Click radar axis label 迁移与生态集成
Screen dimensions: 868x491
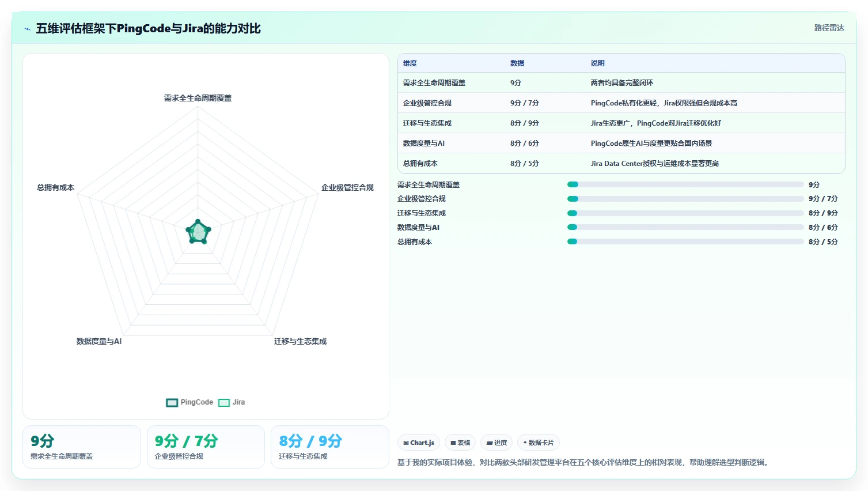pos(300,341)
